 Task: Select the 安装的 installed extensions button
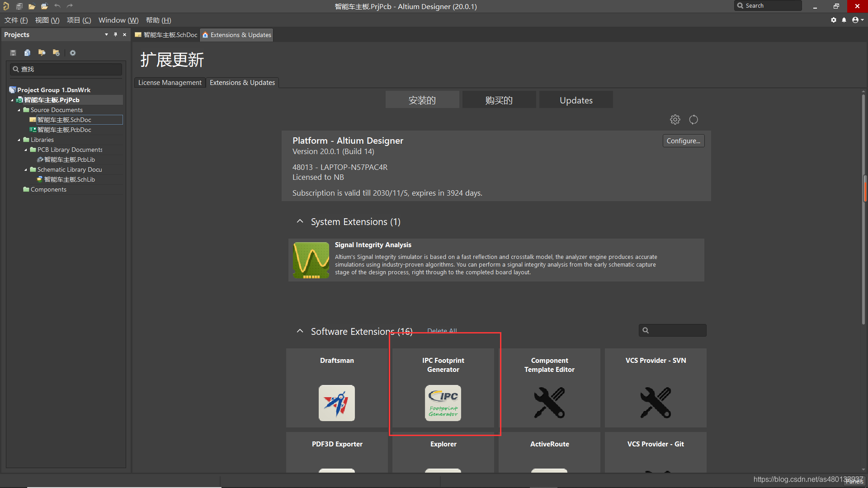421,100
